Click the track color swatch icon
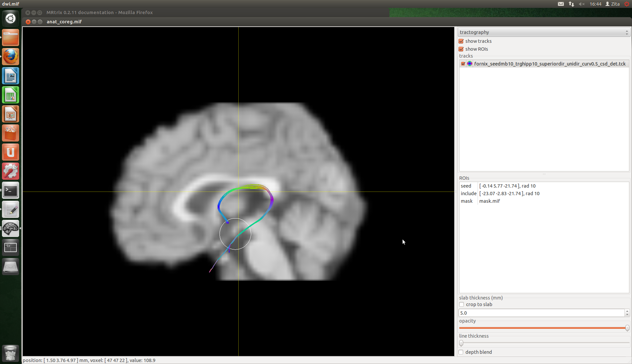This screenshot has height=364, width=632. click(x=470, y=64)
